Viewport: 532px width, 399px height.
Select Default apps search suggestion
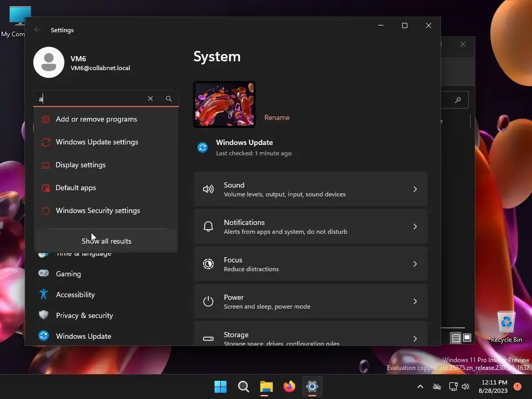[x=106, y=188]
